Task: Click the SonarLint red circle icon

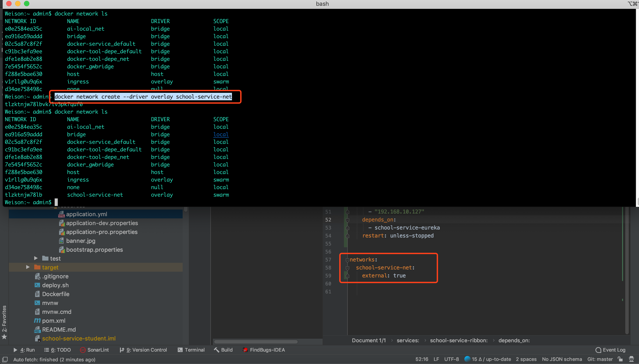Action: 83,350
